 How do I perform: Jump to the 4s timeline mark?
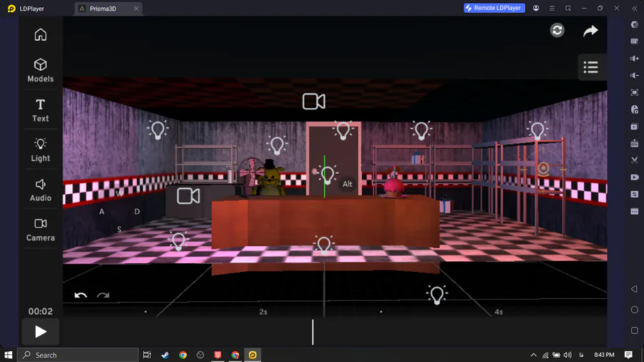(499, 312)
